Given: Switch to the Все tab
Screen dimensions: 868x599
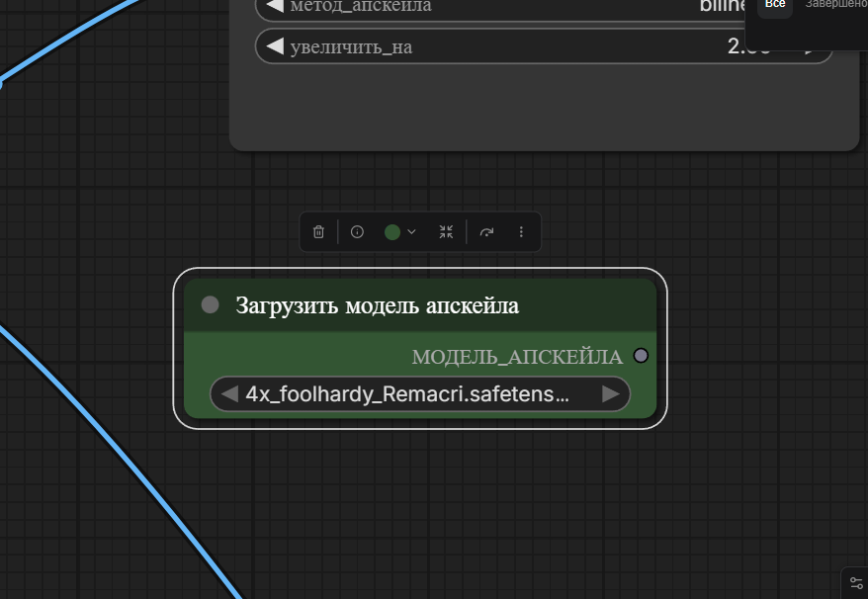Looking at the screenshot, I should 774,6.
